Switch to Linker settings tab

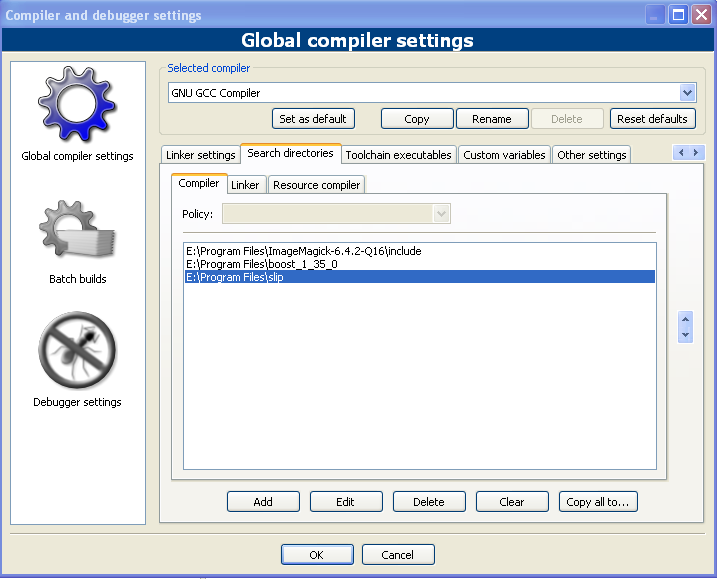click(200, 155)
